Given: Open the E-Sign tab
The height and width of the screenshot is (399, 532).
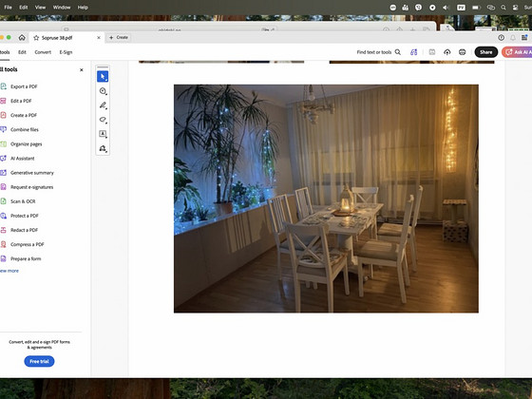Looking at the screenshot, I should [x=66, y=52].
